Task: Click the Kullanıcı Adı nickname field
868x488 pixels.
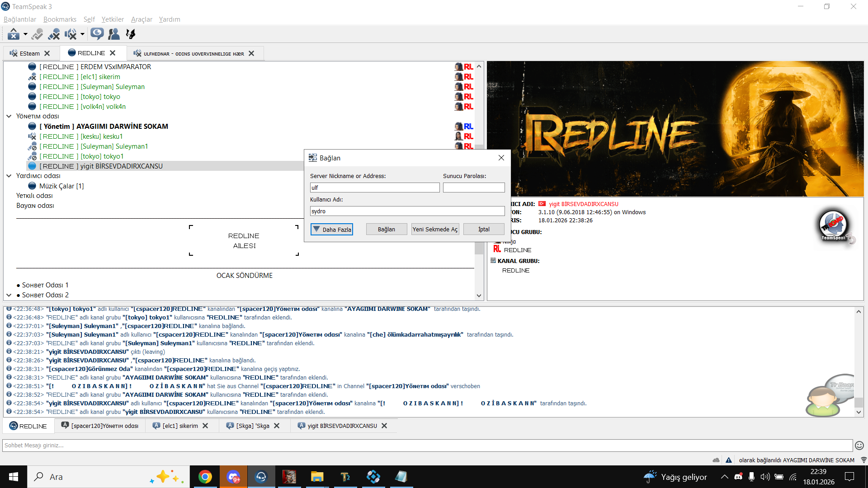Action: coord(407,211)
